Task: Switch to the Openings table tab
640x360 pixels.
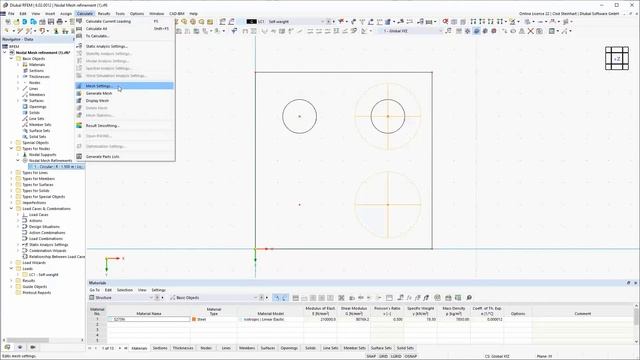Action: coord(289,348)
